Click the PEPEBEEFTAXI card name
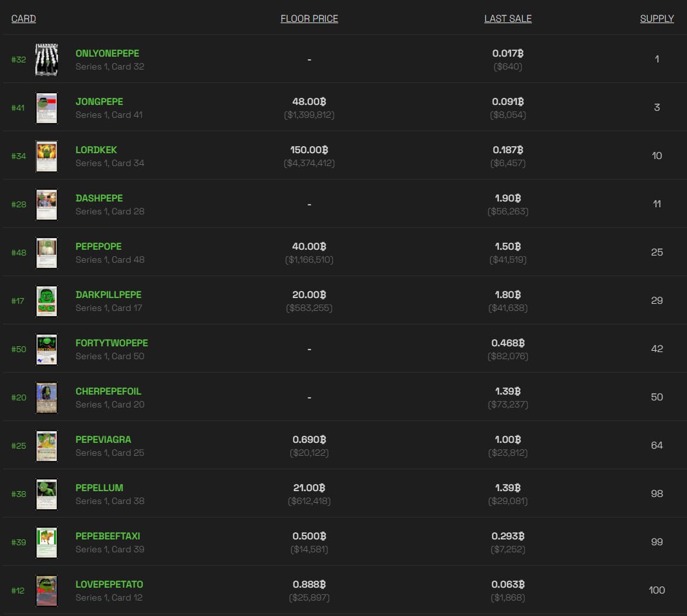 [108, 536]
